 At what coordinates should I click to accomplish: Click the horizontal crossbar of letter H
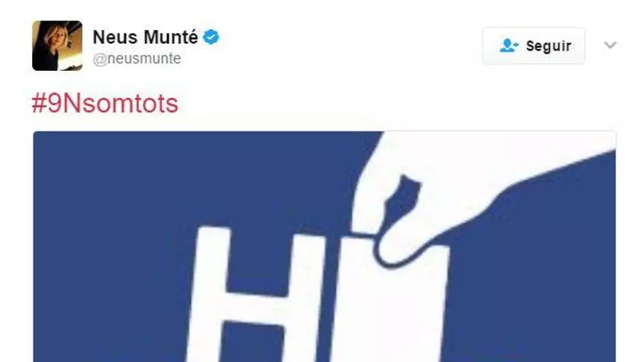258,307
